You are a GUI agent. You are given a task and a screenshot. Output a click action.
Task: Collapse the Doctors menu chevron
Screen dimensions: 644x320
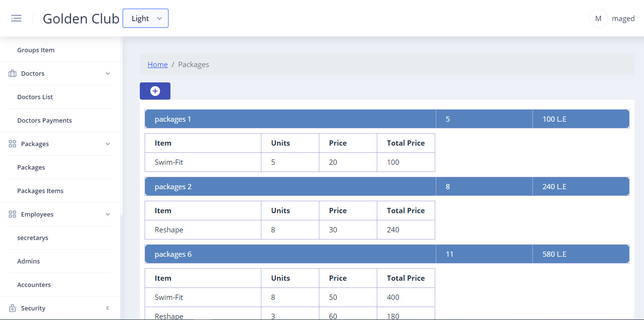point(108,74)
